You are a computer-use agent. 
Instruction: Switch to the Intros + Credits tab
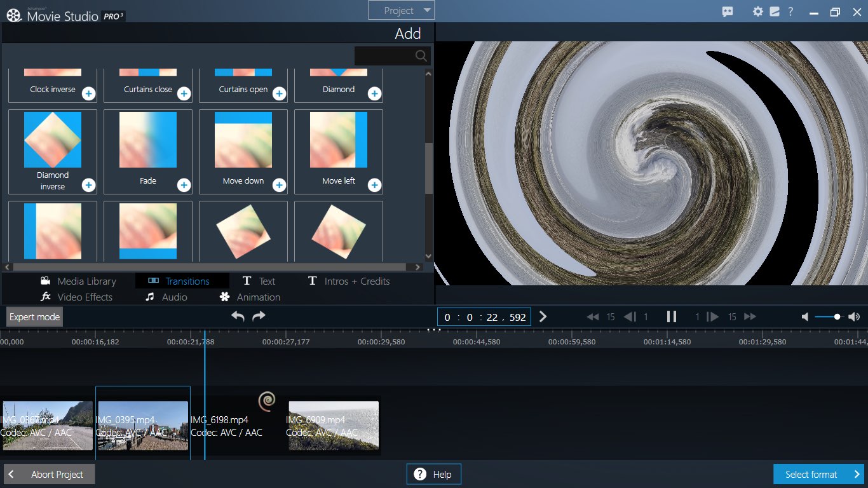click(x=348, y=280)
